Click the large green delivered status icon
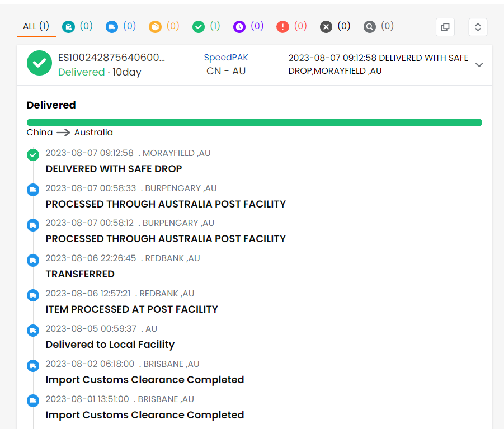Screen dimensions: 504x429 [x=40, y=64]
